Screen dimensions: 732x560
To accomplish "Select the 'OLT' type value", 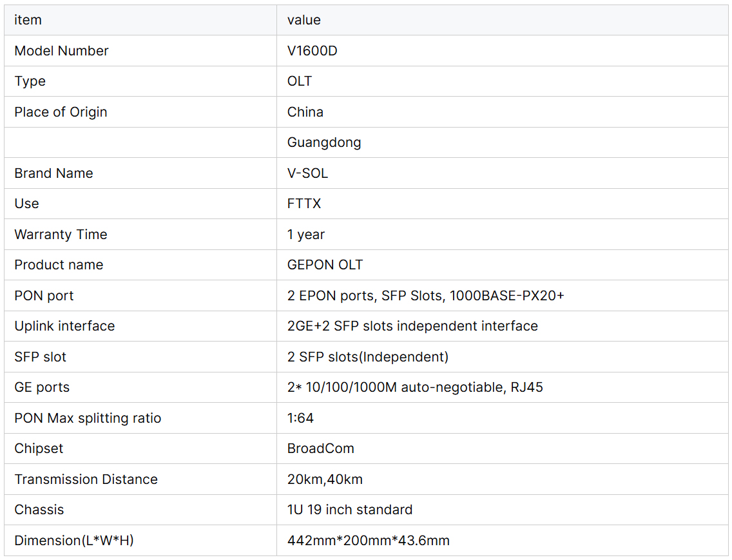I will click(x=300, y=81).
